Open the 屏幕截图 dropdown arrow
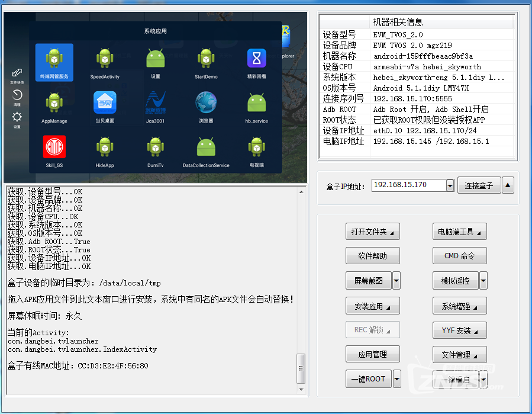 click(396, 281)
